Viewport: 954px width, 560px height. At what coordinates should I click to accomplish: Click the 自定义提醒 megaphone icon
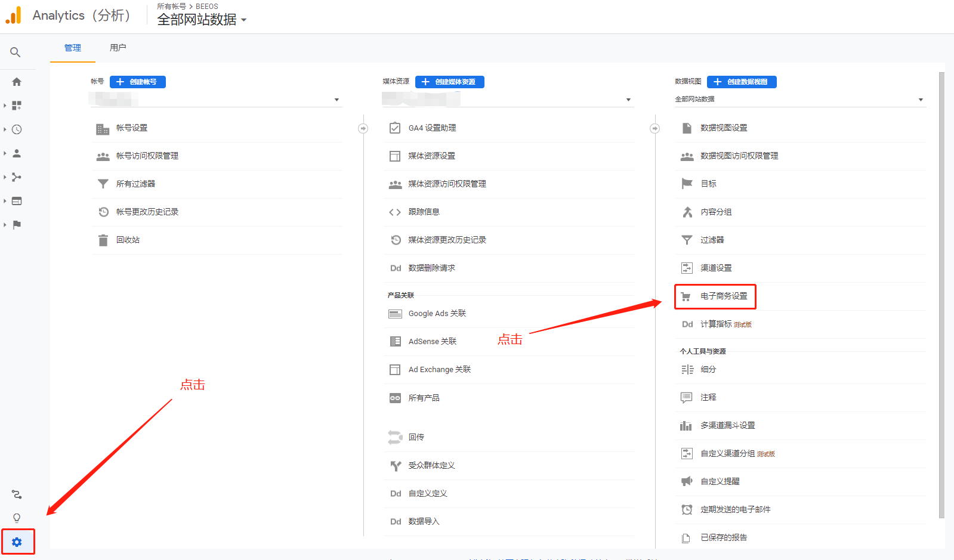pos(687,481)
